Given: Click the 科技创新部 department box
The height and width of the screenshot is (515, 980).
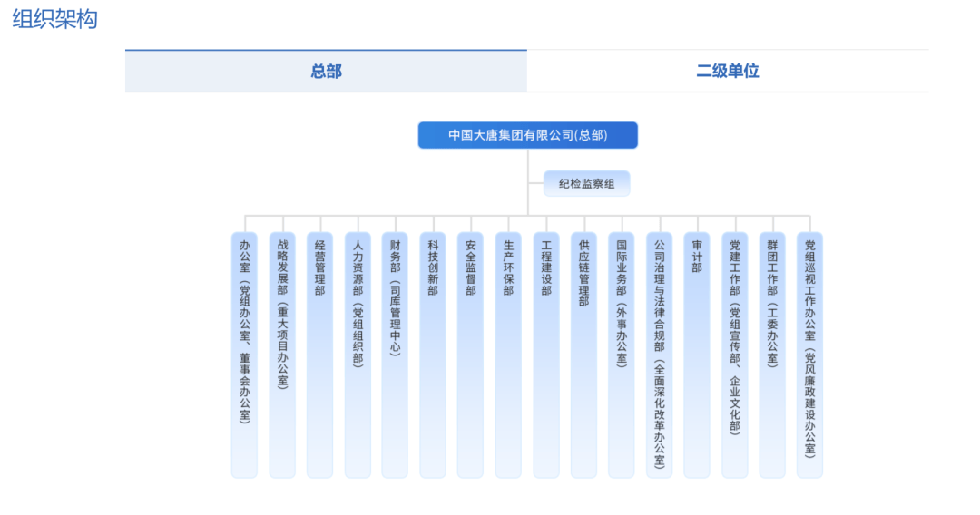Looking at the screenshot, I should (x=433, y=355).
